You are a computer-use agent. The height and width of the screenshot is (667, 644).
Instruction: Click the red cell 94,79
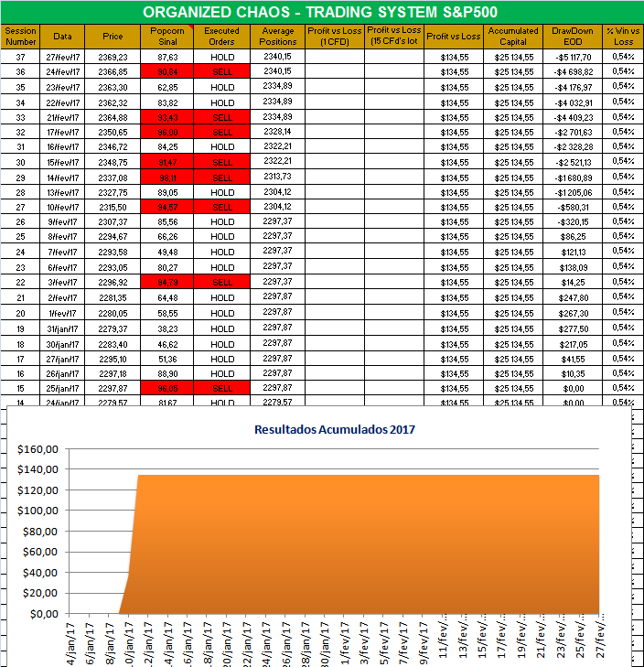[x=167, y=282]
